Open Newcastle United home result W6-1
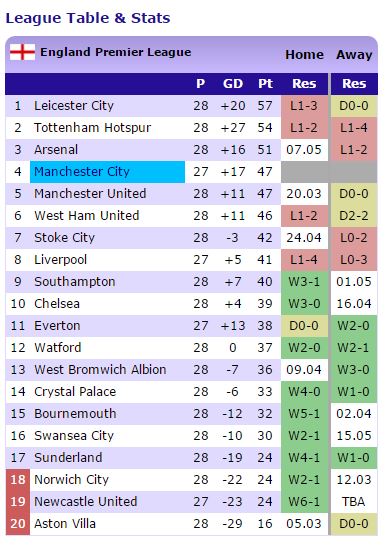 click(x=304, y=502)
